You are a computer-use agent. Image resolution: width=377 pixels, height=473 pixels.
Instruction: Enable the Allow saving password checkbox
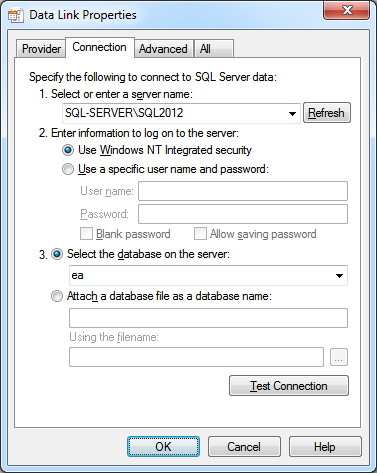click(200, 234)
